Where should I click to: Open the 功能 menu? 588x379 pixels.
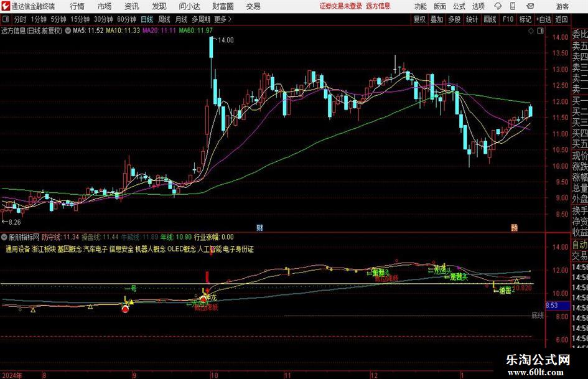tap(421, 6)
